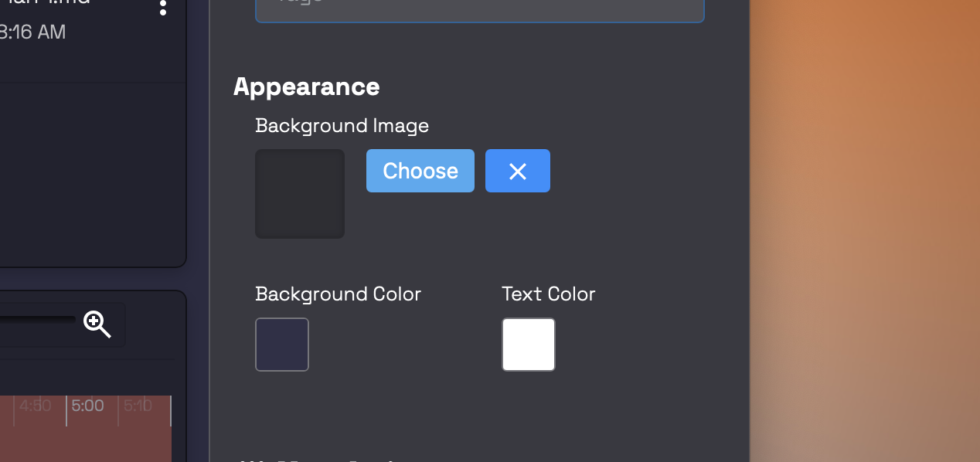Clear the background image with the X button

point(518,171)
